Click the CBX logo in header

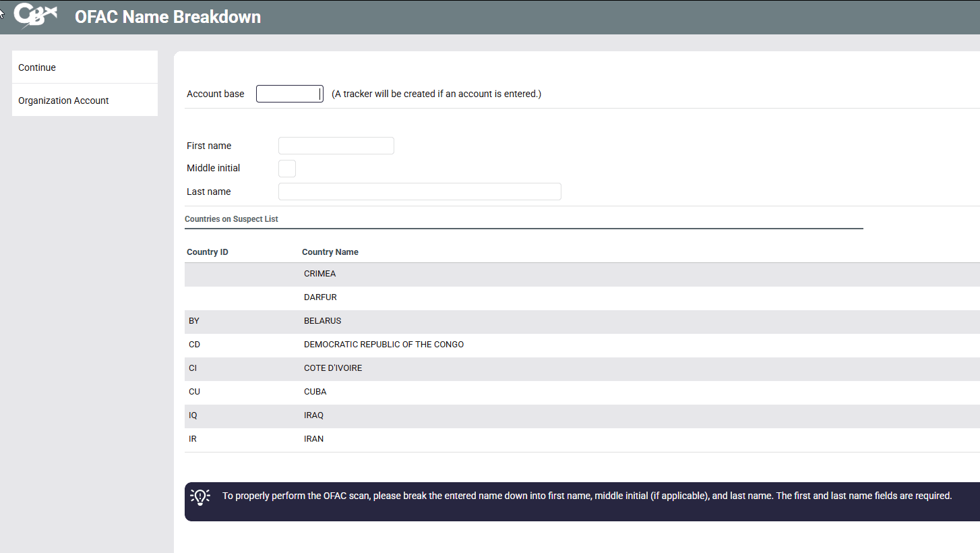pyautogui.click(x=35, y=16)
